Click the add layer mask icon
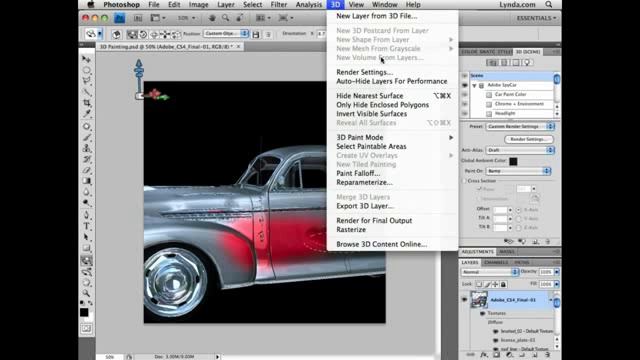 (496, 355)
